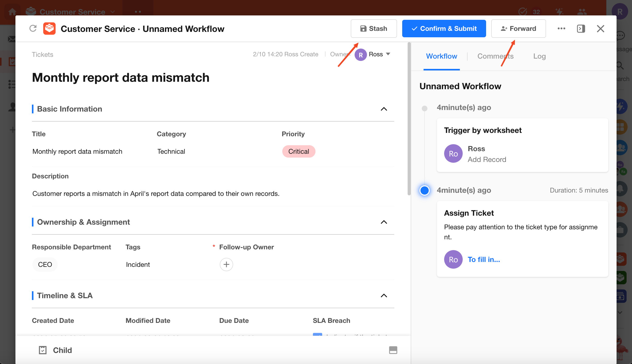632x364 pixels.
Task: Click the Child sub-table icon
Action: point(43,350)
